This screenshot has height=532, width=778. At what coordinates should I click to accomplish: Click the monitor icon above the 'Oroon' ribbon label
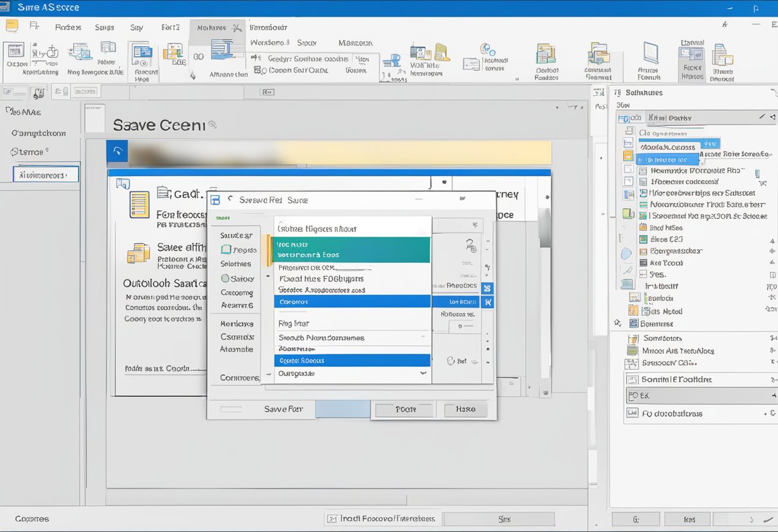(15, 51)
